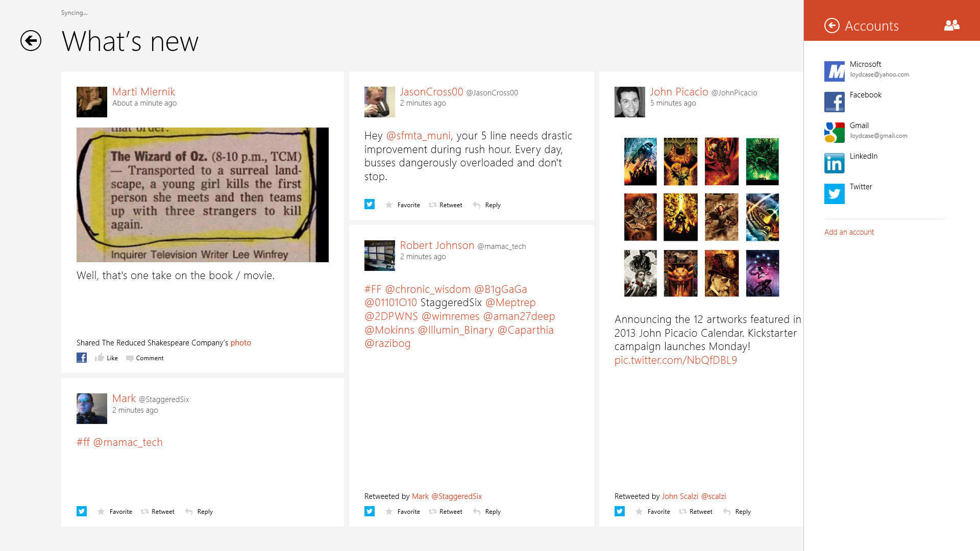Click the back arrow in Accounts panel
This screenshot has height=551, width=980.
(x=831, y=26)
